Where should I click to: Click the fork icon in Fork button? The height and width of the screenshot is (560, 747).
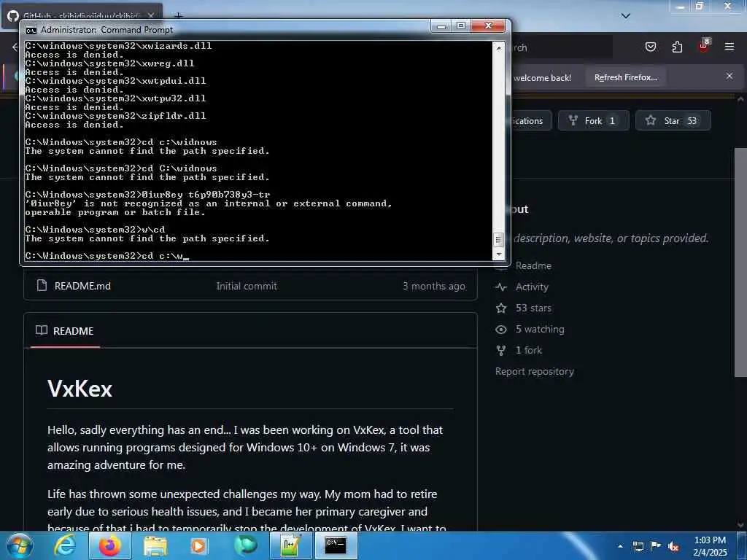pos(573,120)
